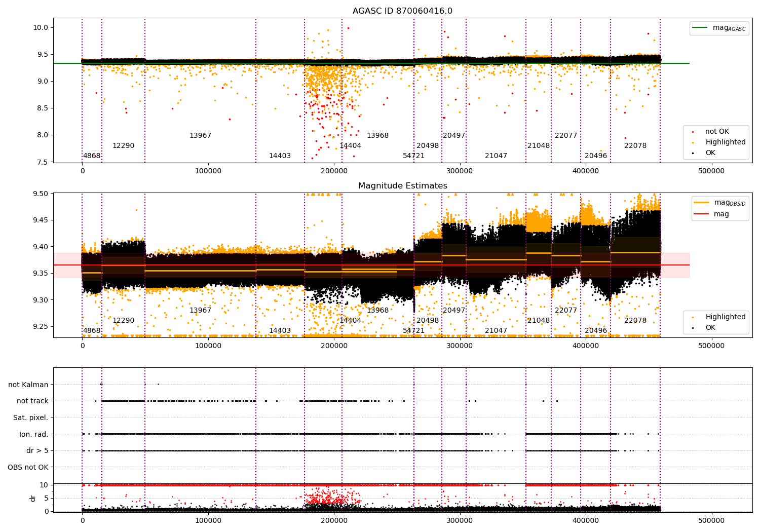The image size is (760, 532).
Task: Click OBSID label 20498 in the Magnitude Estimates plot
Action: (x=428, y=321)
